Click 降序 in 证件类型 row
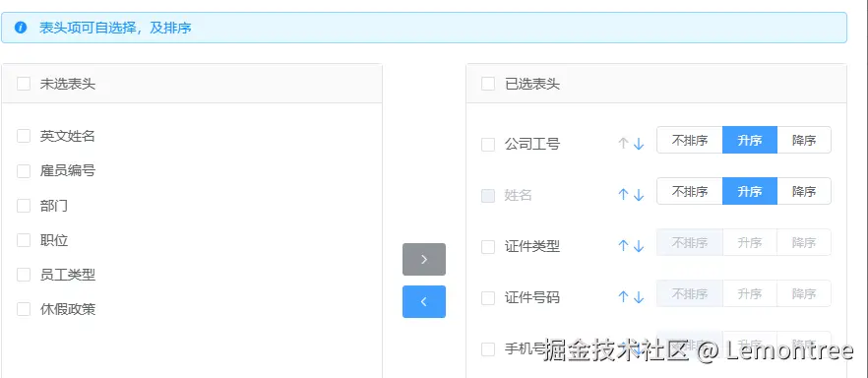868x378 pixels. click(x=804, y=242)
